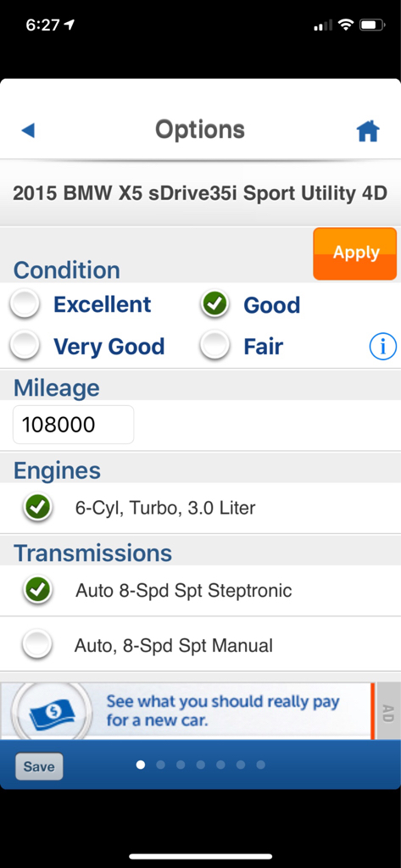Edit the mileage field 108000
Viewport: 401px width, 868px height.
coord(73,425)
